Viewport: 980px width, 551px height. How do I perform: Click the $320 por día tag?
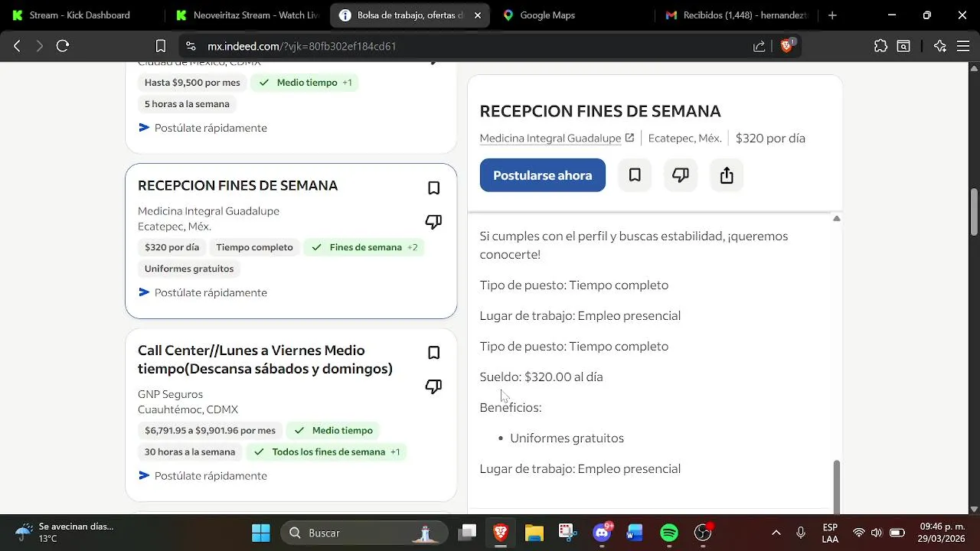click(171, 247)
